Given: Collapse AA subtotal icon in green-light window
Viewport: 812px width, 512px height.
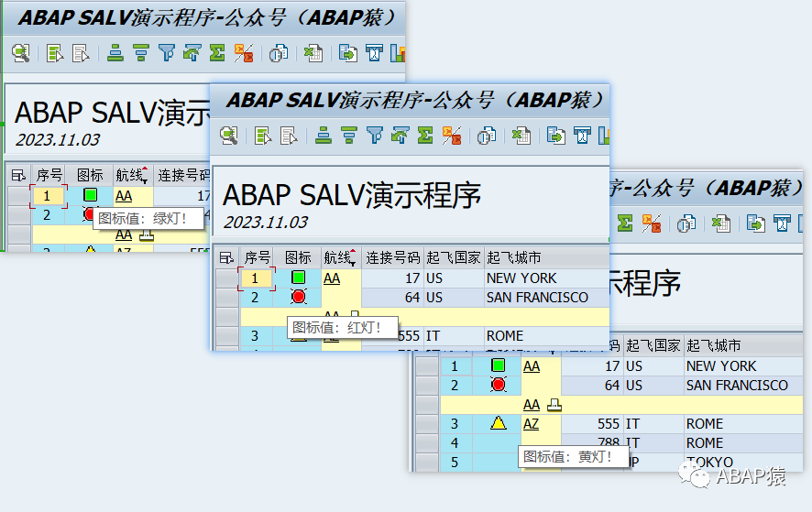Looking at the screenshot, I should point(147,235).
